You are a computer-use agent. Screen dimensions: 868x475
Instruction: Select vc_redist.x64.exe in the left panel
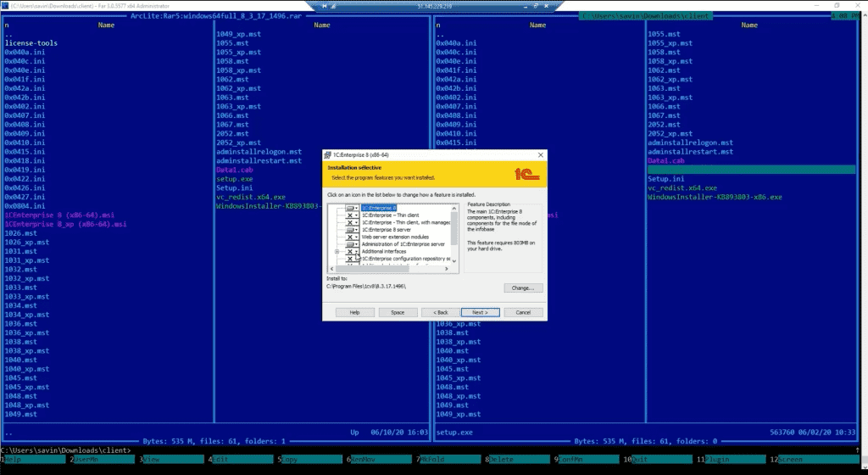coord(251,197)
